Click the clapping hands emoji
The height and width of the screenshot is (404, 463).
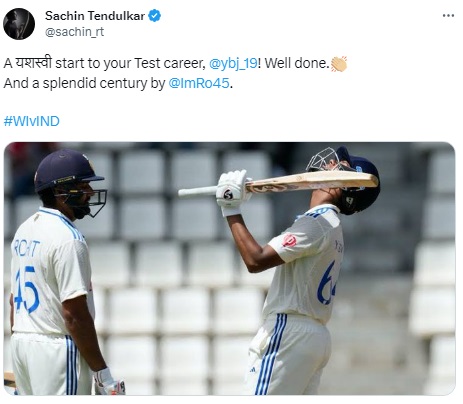coord(339,64)
